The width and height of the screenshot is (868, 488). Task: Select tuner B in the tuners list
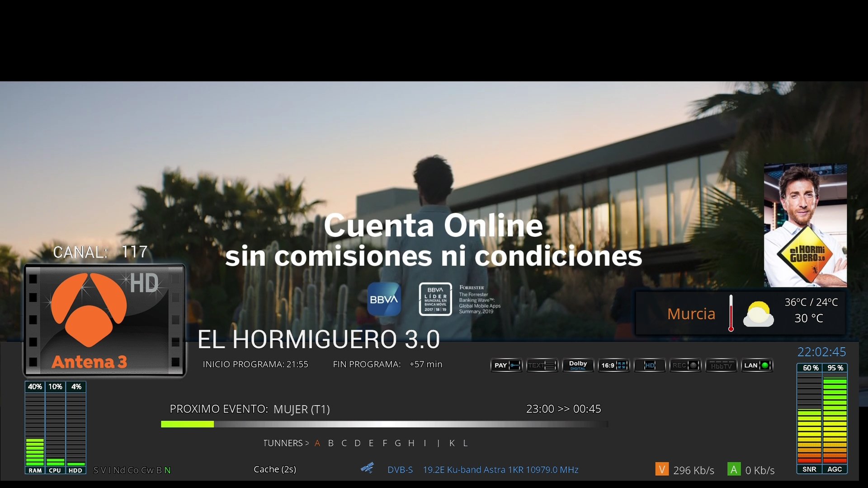(x=331, y=443)
